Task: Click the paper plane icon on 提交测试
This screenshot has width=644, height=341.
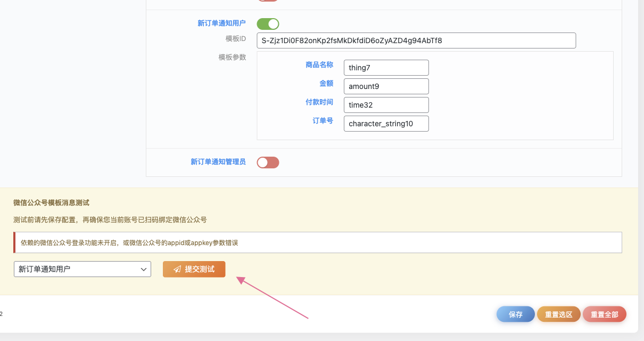Action: tap(177, 269)
